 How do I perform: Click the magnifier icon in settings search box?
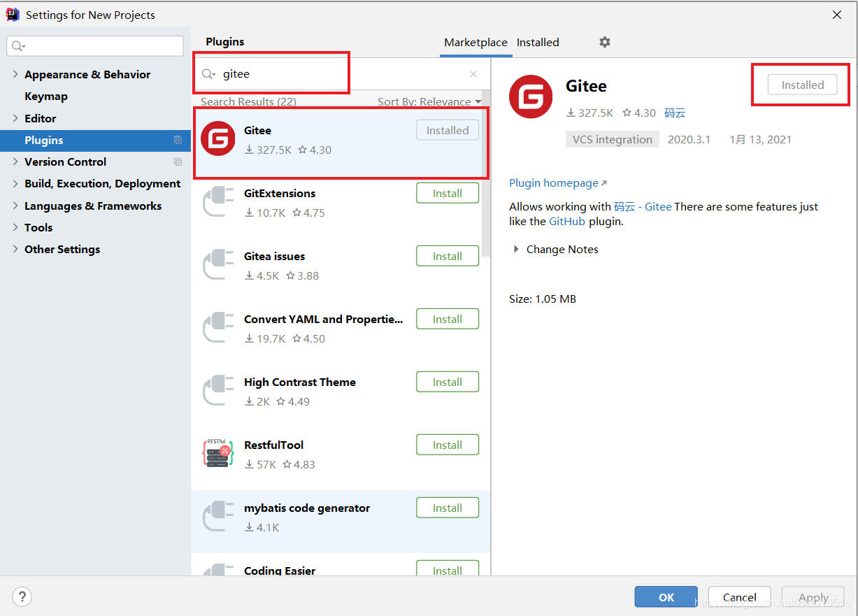point(17,46)
